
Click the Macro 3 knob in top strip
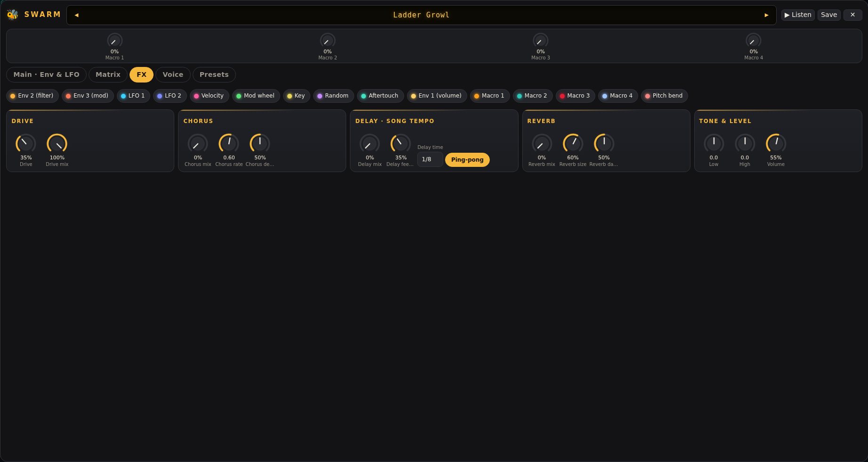pyautogui.click(x=540, y=41)
